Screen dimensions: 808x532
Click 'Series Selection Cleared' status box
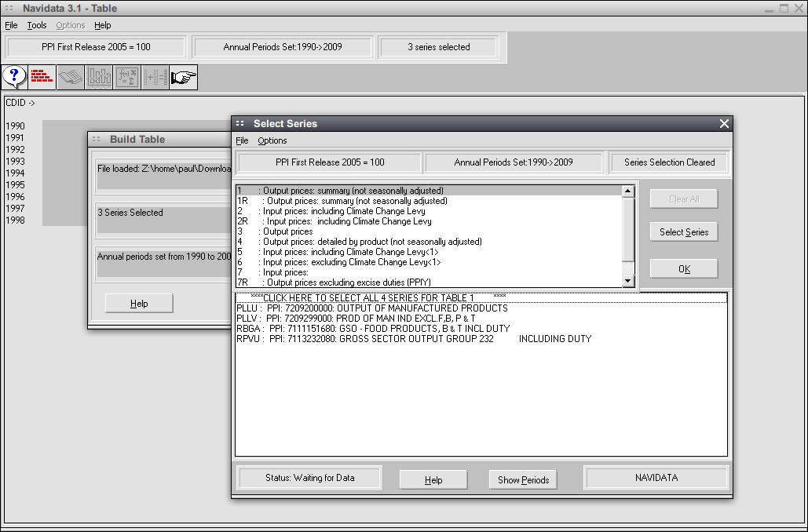(669, 162)
